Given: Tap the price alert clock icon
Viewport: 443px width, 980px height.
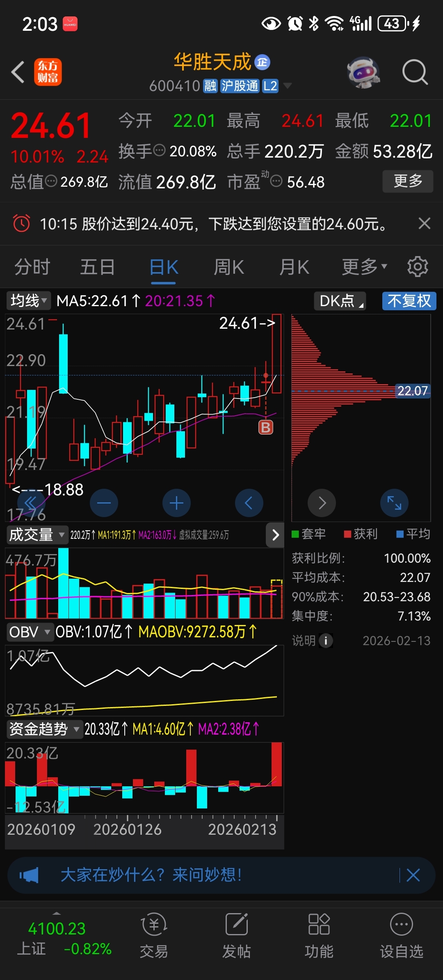Looking at the screenshot, I should point(21,224).
